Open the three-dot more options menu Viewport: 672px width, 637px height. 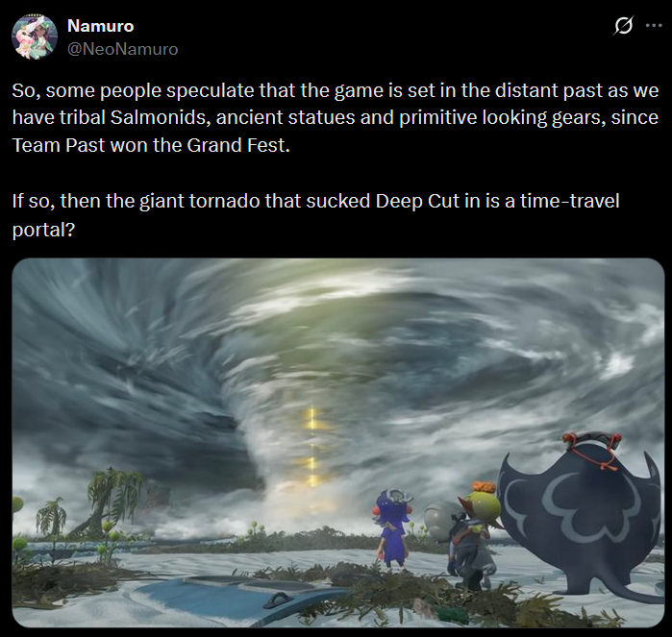654,25
